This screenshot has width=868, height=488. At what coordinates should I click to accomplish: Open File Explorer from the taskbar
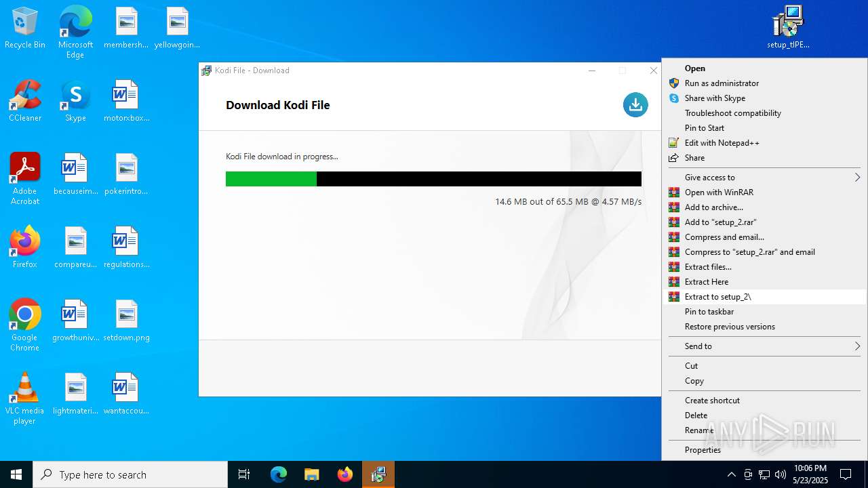coord(311,474)
